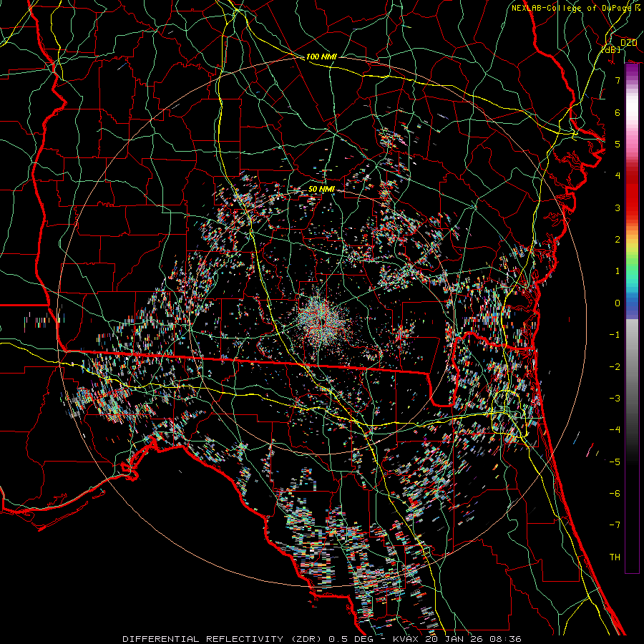This screenshot has width=644, height=644.
Task: Click the TH threshold label on legend
Action: click(x=615, y=557)
